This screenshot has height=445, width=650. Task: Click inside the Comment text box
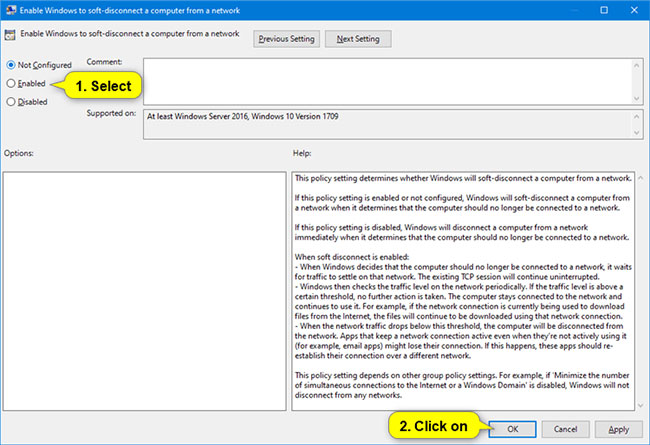[387, 81]
